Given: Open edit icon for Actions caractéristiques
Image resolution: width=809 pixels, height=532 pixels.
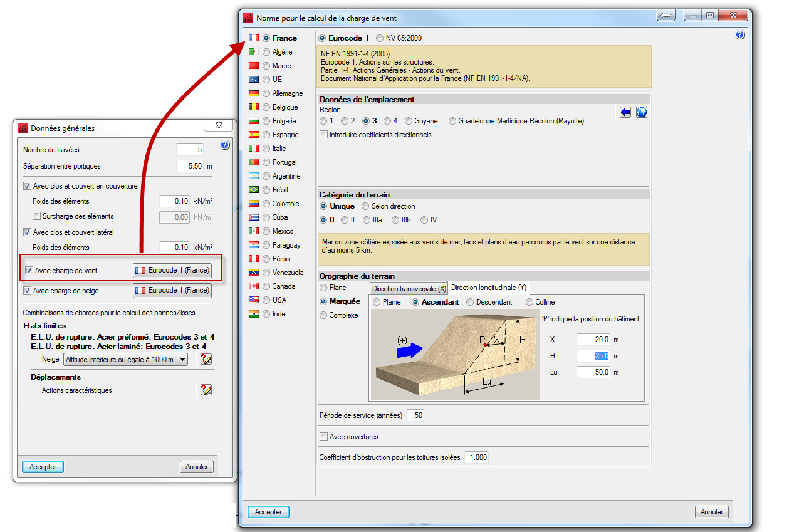Looking at the screenshot, I should (206, 390).
